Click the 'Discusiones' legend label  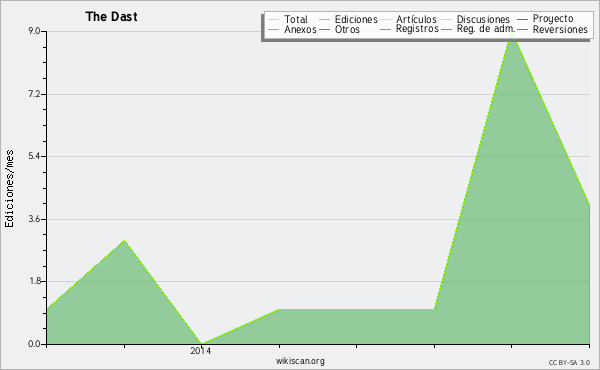[483, 19]
